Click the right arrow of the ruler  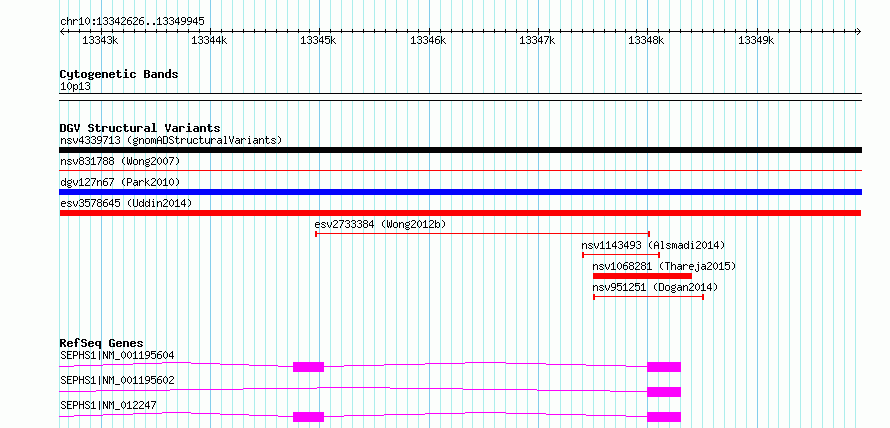click(x=859, y=31)
